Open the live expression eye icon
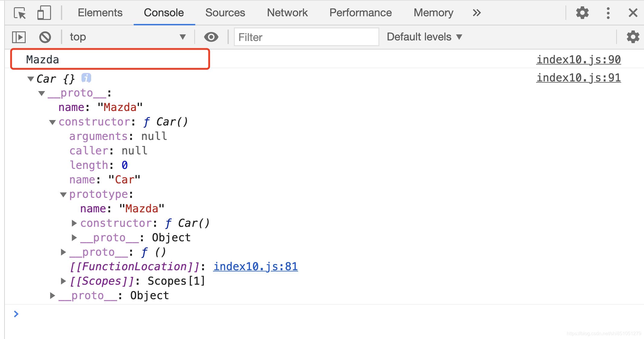The width and height of the screenshot is (644, 339). (211, 37)
